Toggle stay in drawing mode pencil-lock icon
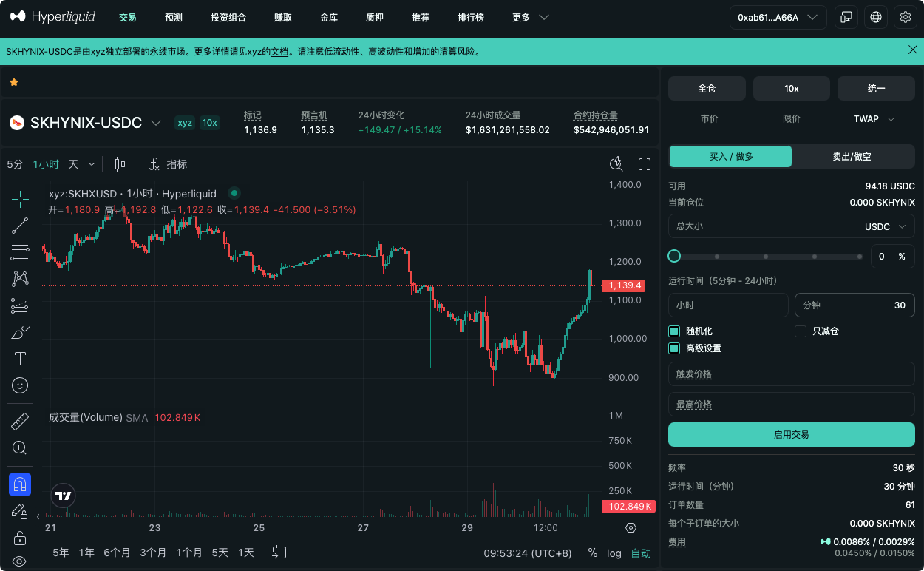Screen dimensions: 924x571 pyautogui.click(x=20, y=511)
